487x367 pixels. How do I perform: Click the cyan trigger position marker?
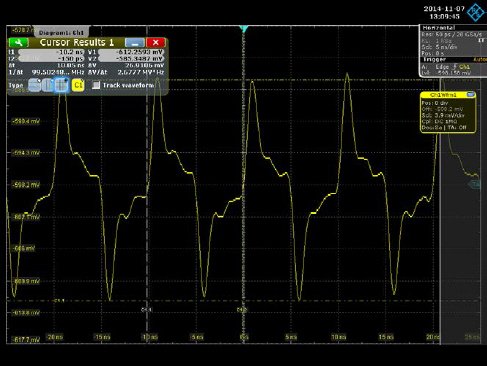coord(244,29)
